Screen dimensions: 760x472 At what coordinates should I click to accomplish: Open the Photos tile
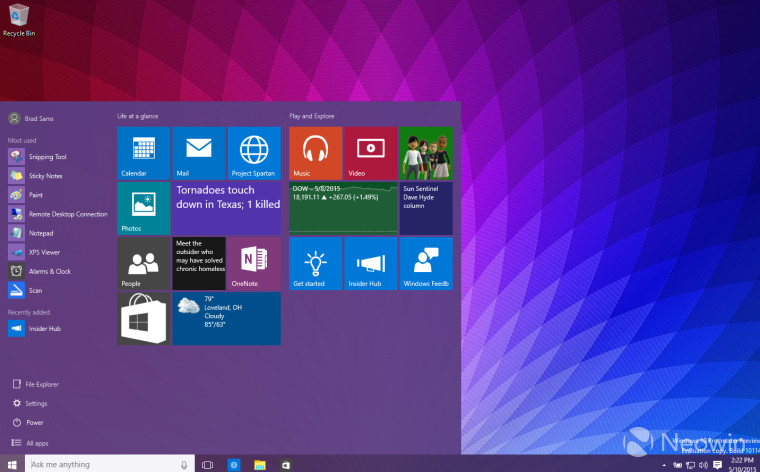144,208
